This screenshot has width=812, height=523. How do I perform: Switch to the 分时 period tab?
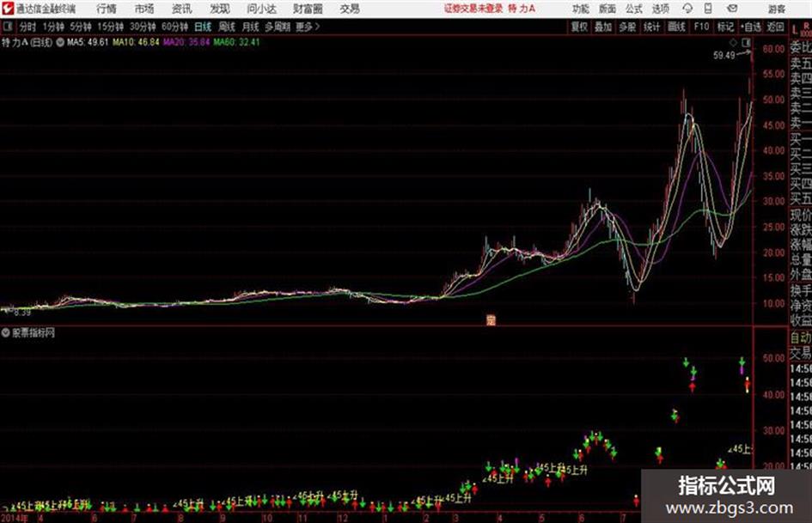point(28,27)
